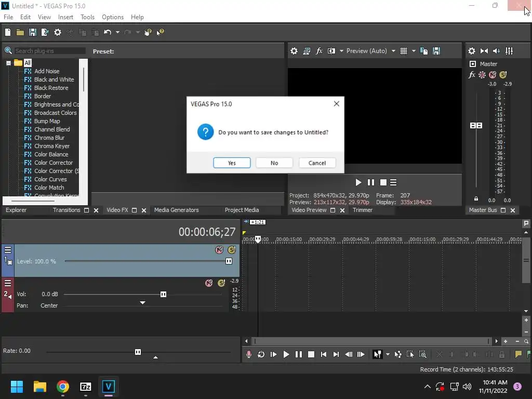
Task: Open the Undo history dropdown arrow
Action: tap(117, 32)
